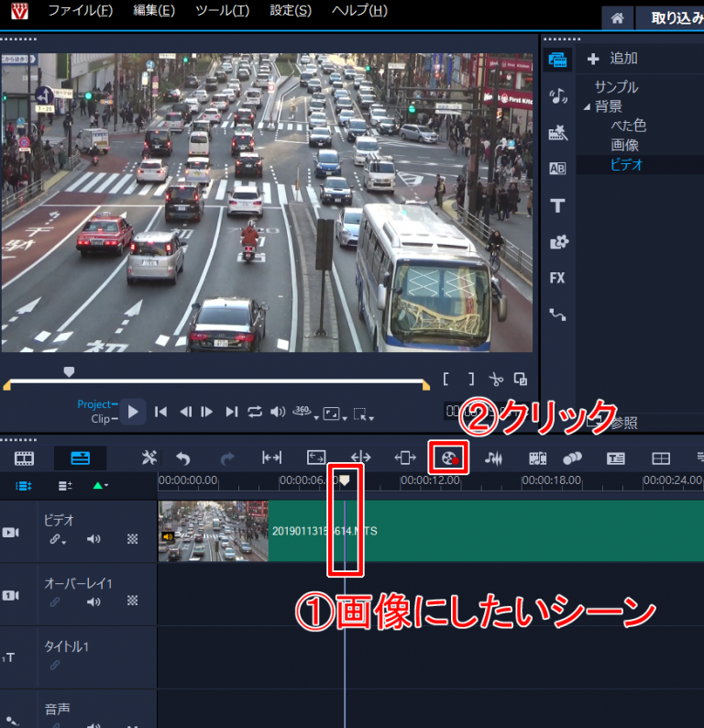Open the Auto Music icon

pos(537,458)
